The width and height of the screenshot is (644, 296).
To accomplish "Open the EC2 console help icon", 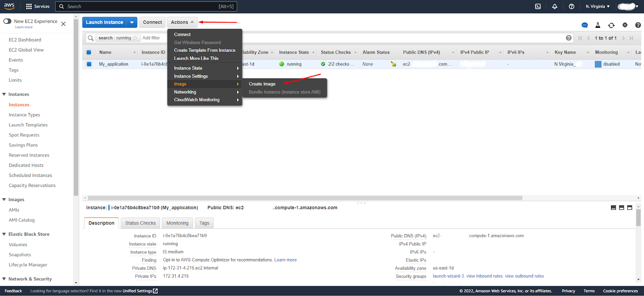I will tap(638, 25).
